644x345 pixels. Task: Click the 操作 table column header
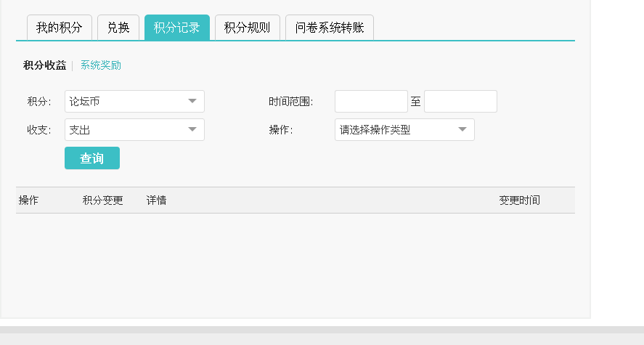[x=29, y=200]
